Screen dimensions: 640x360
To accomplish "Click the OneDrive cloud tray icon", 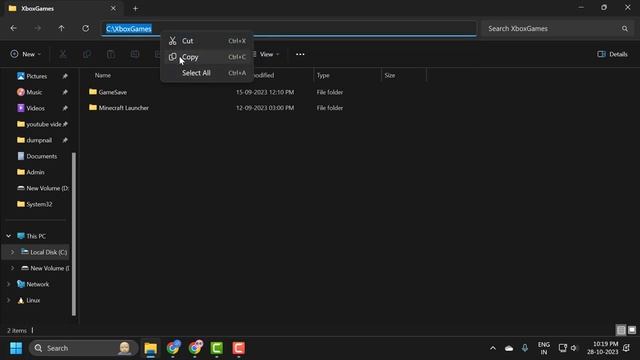I will (x=509, y=348).
